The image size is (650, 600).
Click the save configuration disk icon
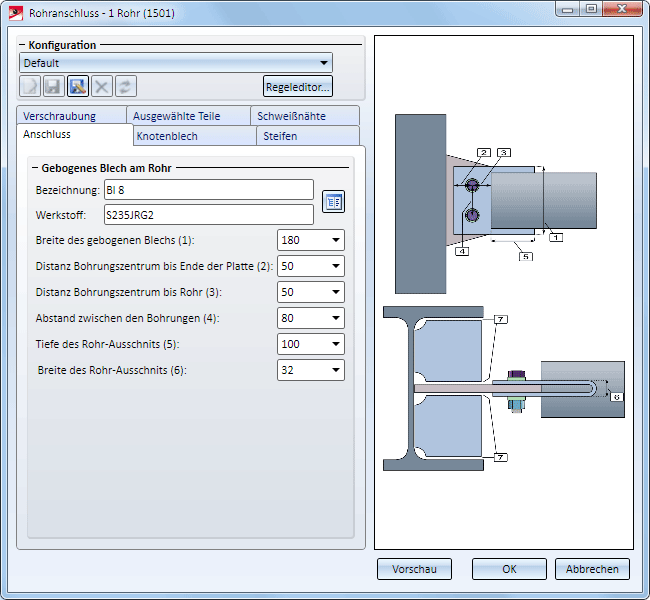pyautogui.click(x=54, y=87)
